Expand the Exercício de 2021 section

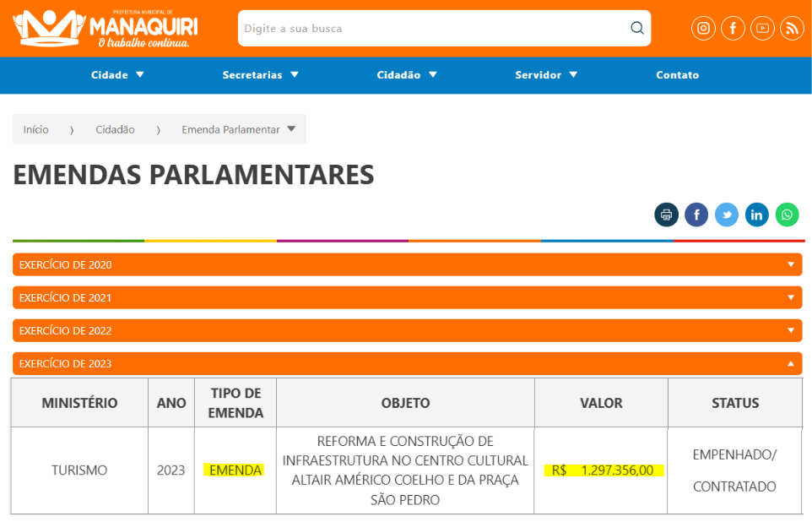pyautogui.click(x=407, y=297)
